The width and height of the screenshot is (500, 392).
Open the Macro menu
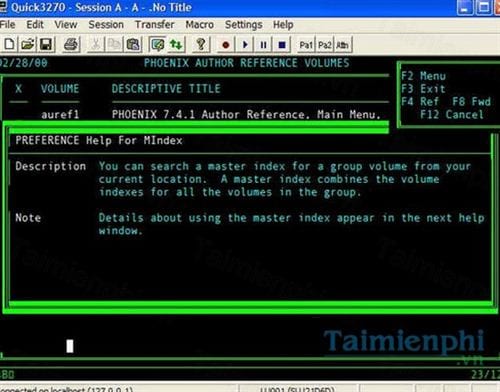[x=200, y=25]
